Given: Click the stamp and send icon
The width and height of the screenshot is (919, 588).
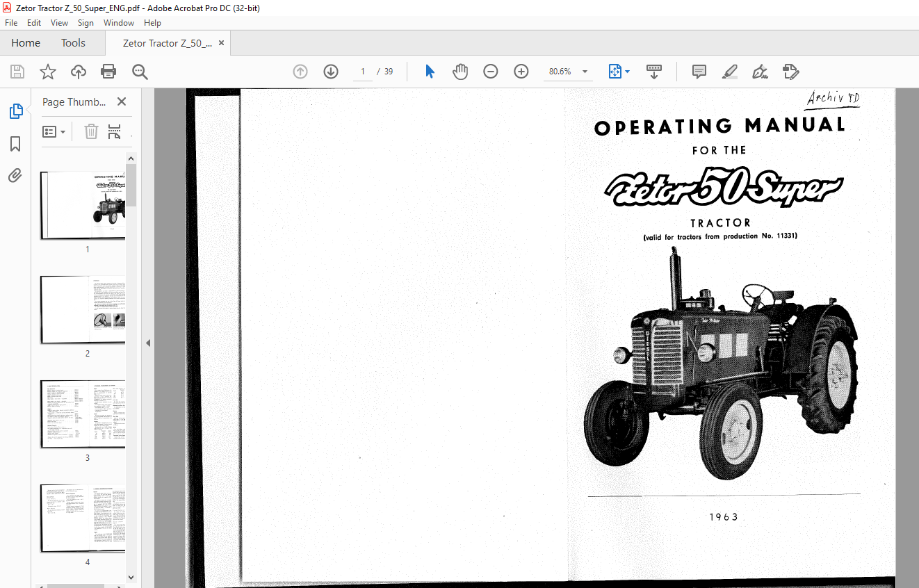Looking at the screenshot, I should [x=790, y=72].
